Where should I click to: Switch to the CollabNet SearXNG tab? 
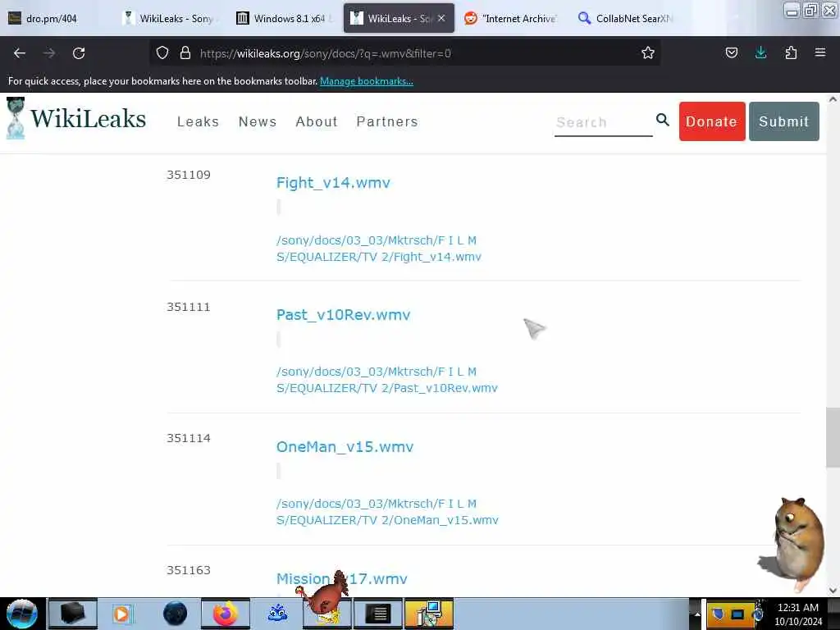click(x=624, y=18)
